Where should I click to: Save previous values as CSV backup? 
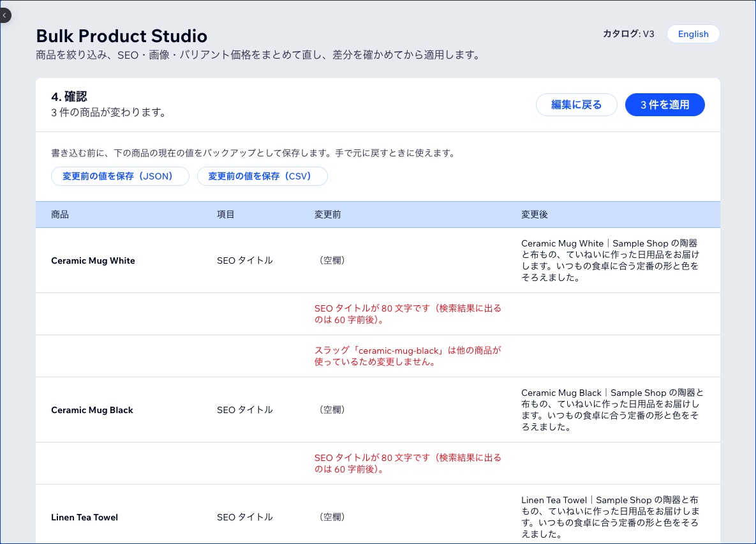(x=262, y=176)
